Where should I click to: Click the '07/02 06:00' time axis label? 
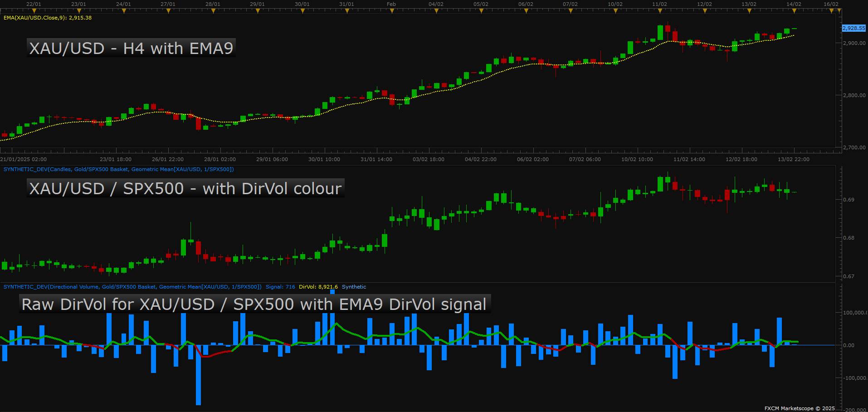pyautogui.click(x=585, y=159)
